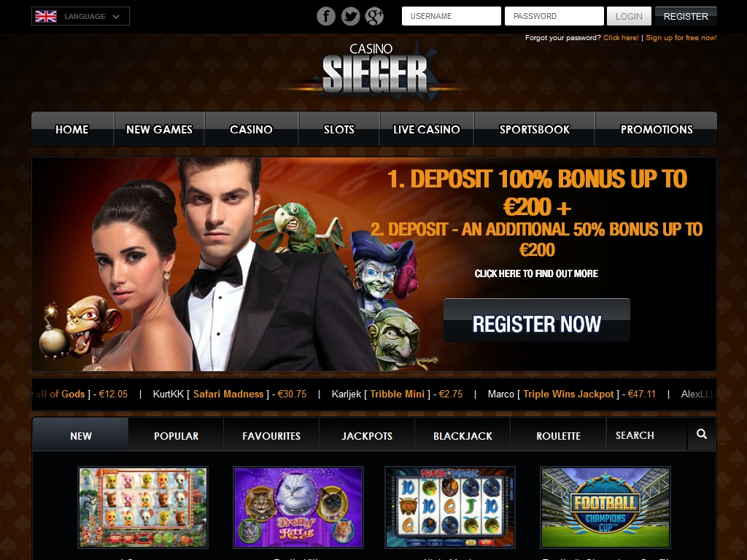Open the Twitter bird icon
The height and width of the screenshot is (560, 747).
pos(351,16)
